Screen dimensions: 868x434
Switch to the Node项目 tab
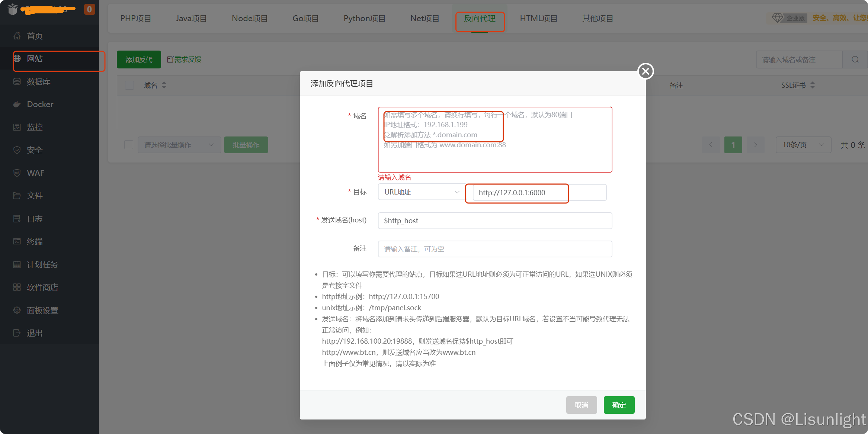[x=250, y=18]
